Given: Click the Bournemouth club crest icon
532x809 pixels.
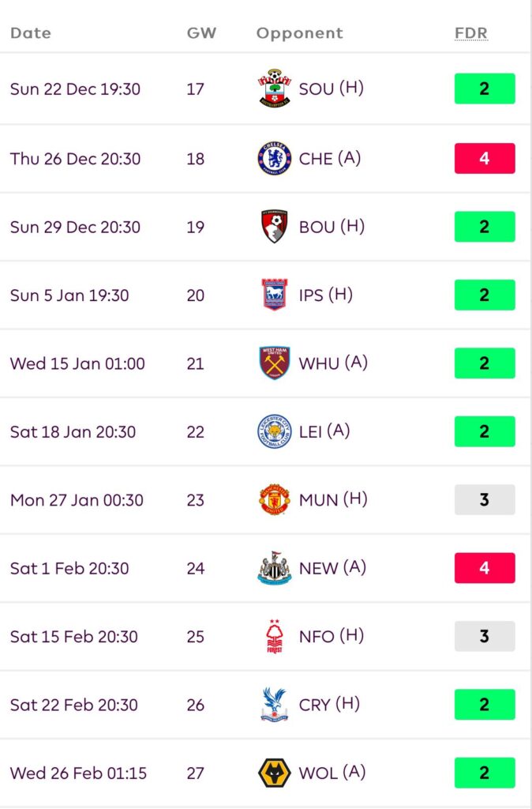Looking at the screenshot, I should (275, 227).
